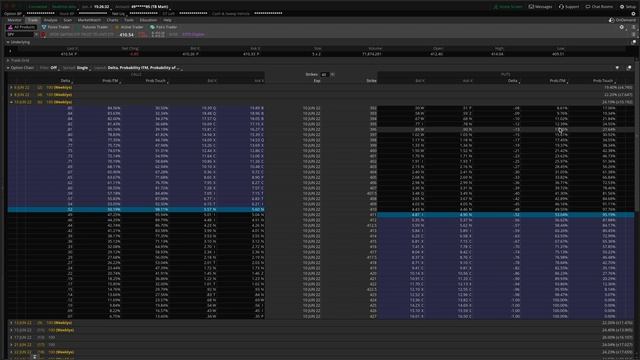Collapse the Underlying section

[8, 42]
